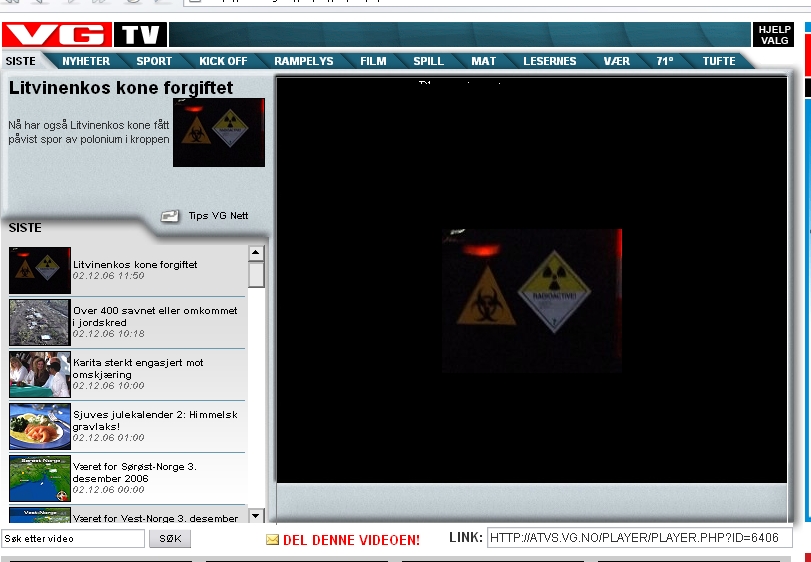The width and height of the screenshot is (811, 562).
Task: Click the gravlaks food thumbnail
Action: pos(40,427)
